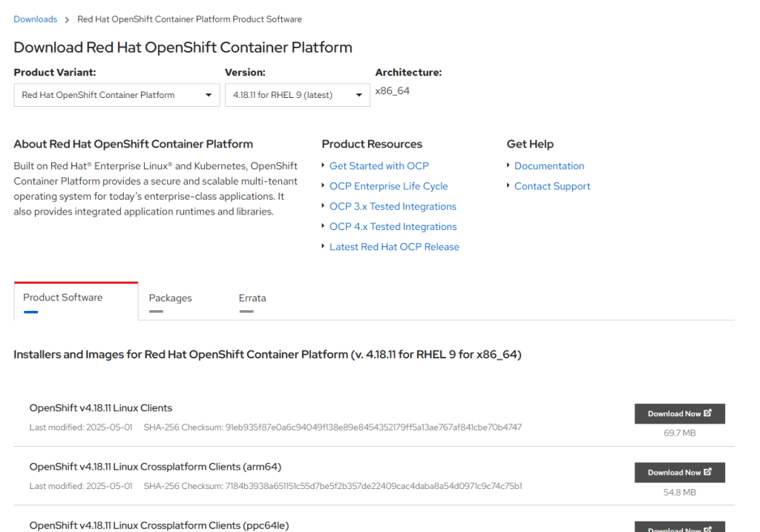The height and width of the screenshot is (532, 760).
Task: Click the OpenShift v4.18.11 Linux Clients title
Action: point(101,408)
